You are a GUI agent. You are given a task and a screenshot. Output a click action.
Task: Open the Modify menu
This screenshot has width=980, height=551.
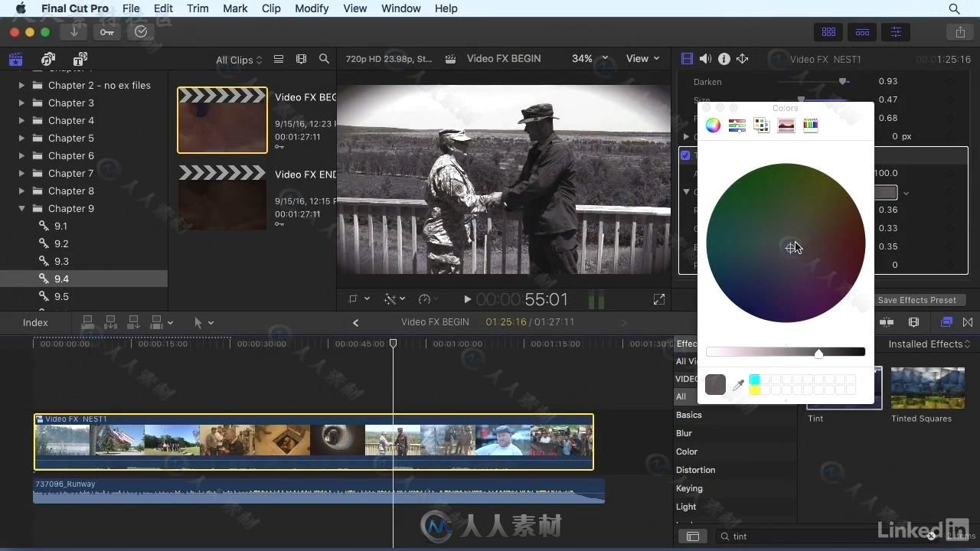tap(312, 8)
